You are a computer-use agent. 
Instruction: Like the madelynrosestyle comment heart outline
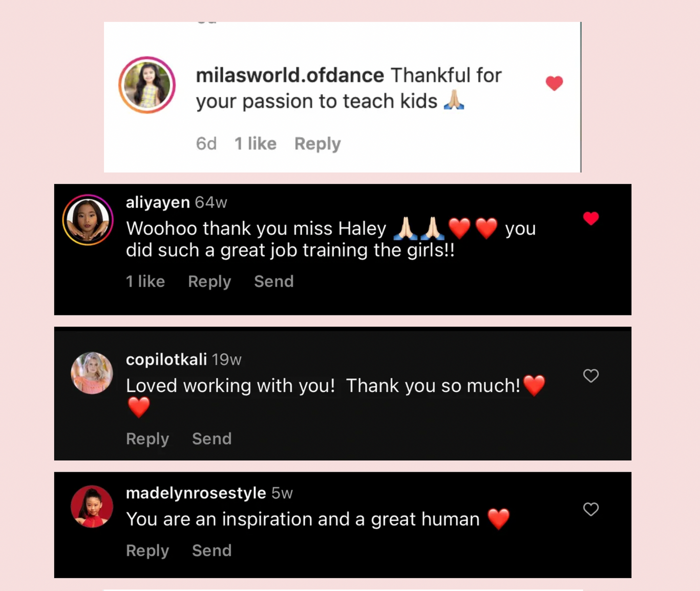(x=591, y=509)
